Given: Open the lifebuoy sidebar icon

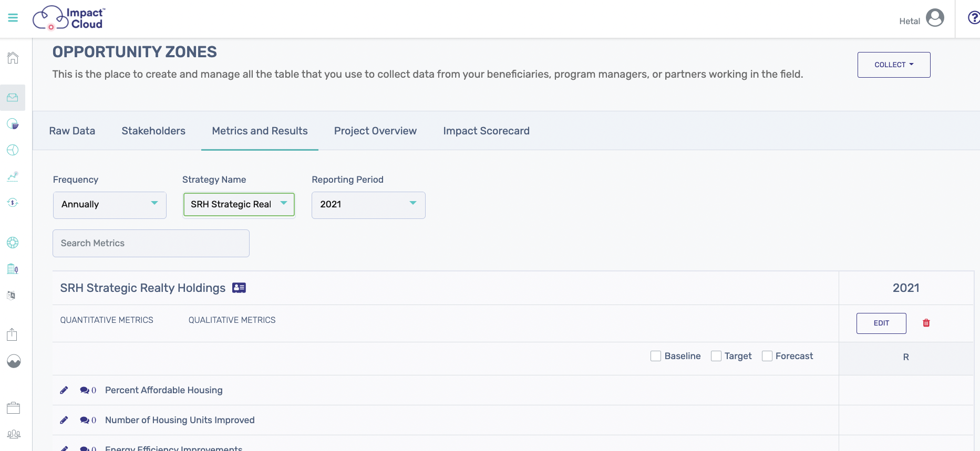Looking at the screenshot, I should coord(13,243).
